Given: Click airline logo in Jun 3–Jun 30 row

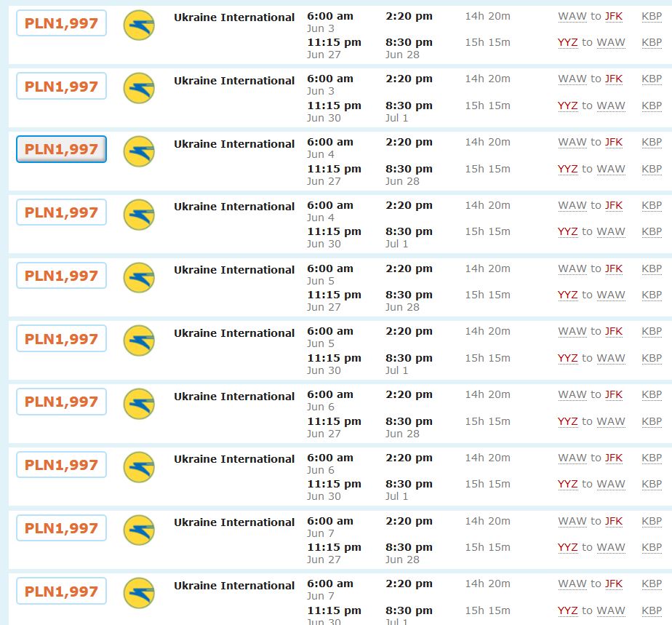Looking at the screenshot, I should pos(139,88).
